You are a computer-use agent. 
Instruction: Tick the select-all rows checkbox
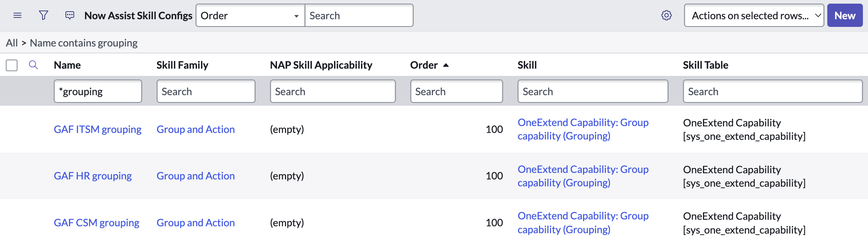[12, 65]
